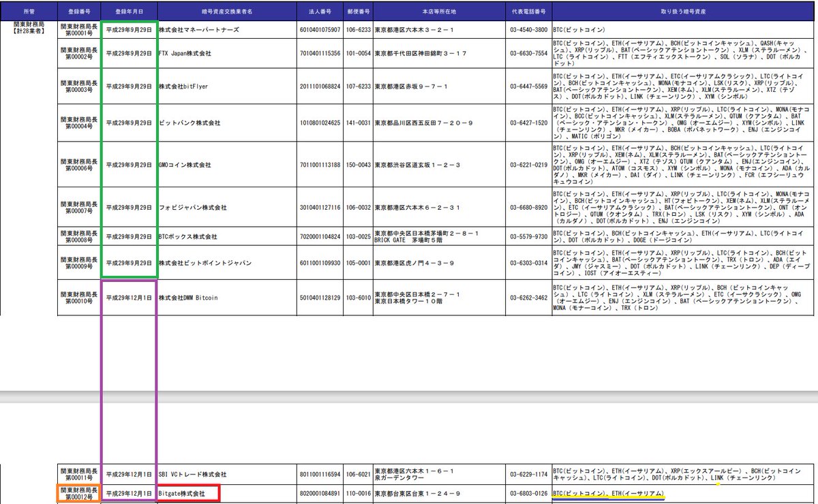Click registration number 第00006号
This screenshot has height=504, width=818.
[78, 169]
